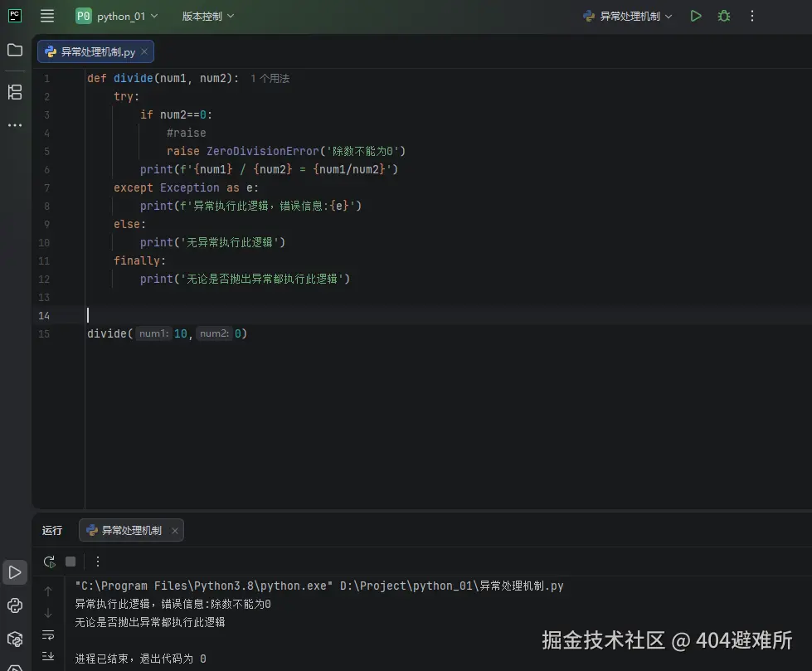Open Run panel more options menu
The height and width of the screenshot is (671, 812).
coord(98,562)
